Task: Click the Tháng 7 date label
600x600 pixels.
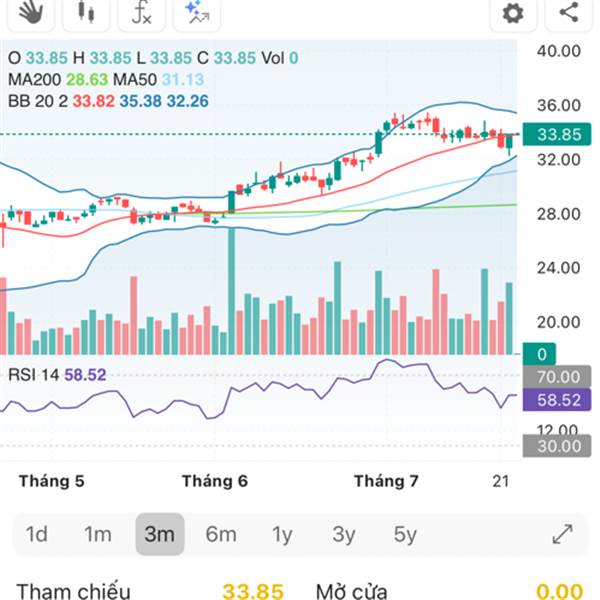Action: pos(386,481)
